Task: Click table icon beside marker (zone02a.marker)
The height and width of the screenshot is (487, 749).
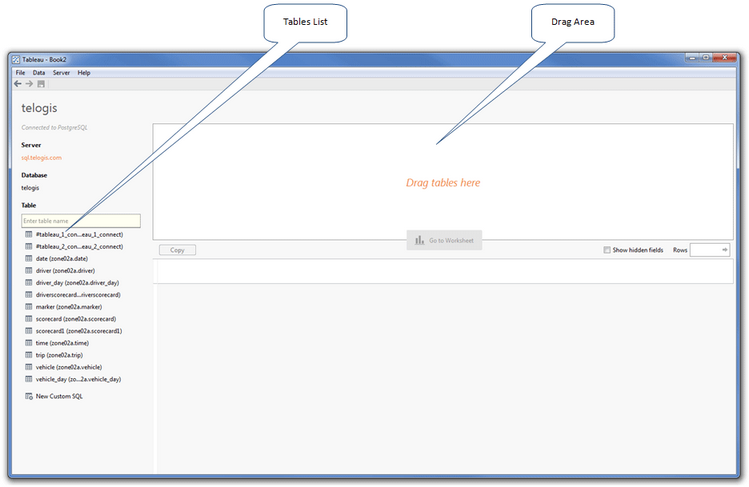Action: click(29, 307)
